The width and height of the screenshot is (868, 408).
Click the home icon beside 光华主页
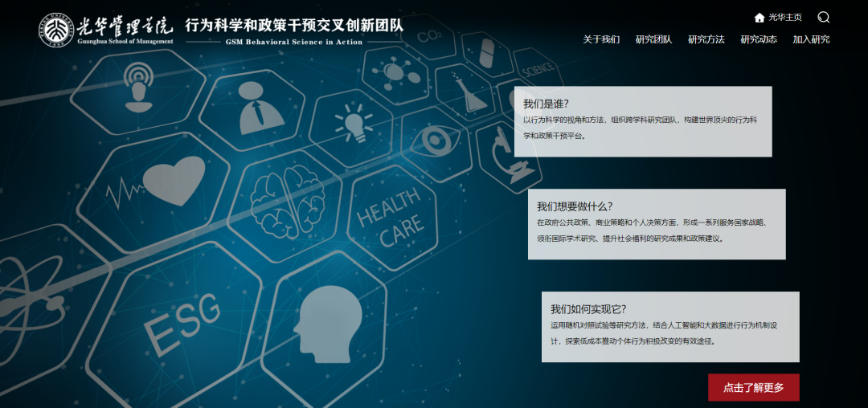[x=759, y=17]
